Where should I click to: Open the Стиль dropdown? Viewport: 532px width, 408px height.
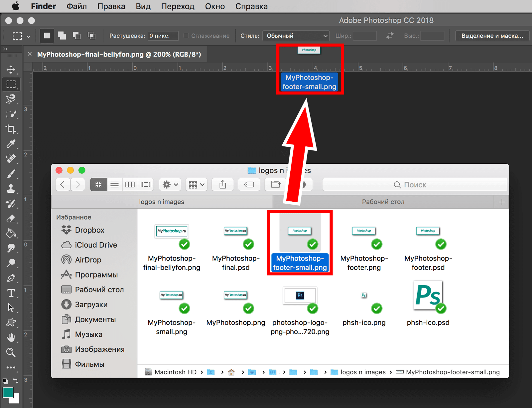[x=296, y=36]
